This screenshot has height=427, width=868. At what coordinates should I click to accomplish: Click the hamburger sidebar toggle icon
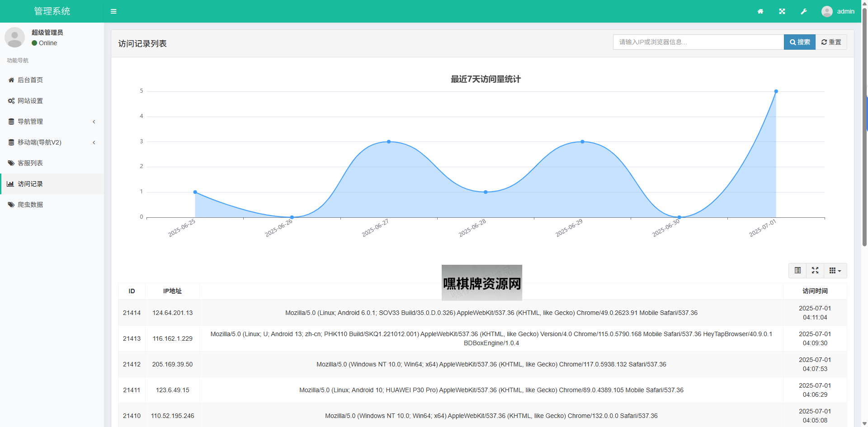pos(113,11)
